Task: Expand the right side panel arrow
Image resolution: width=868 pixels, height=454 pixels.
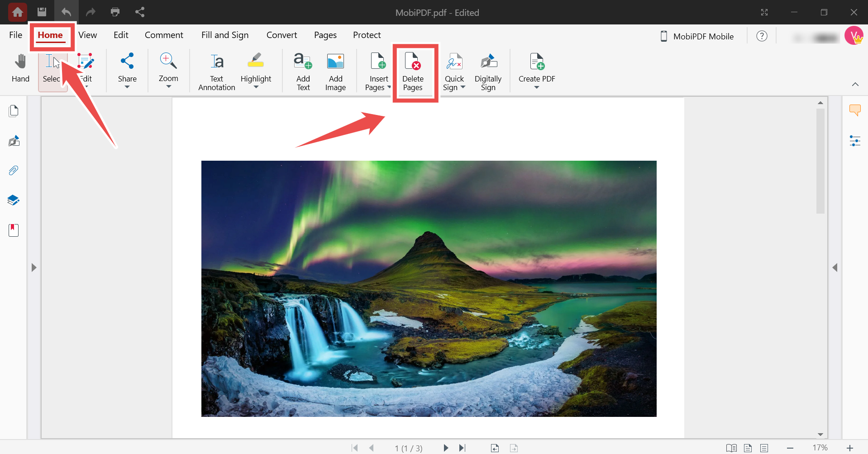Action: point(835,268)
